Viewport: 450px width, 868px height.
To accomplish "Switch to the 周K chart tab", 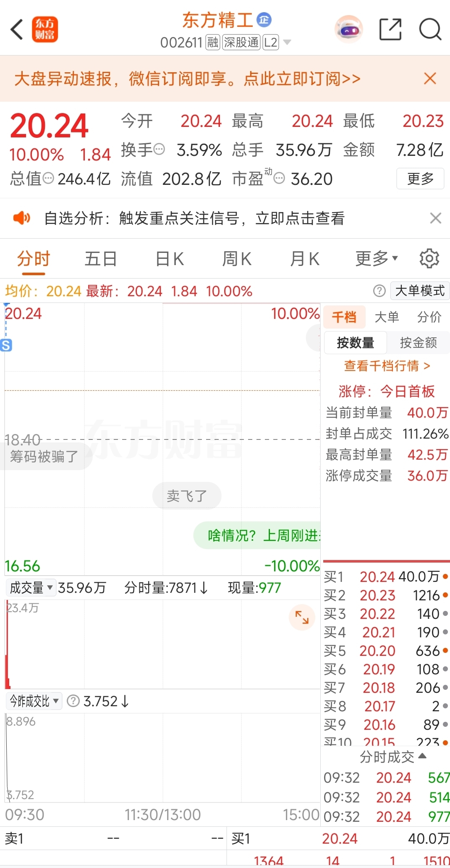I will click(237, 259).
